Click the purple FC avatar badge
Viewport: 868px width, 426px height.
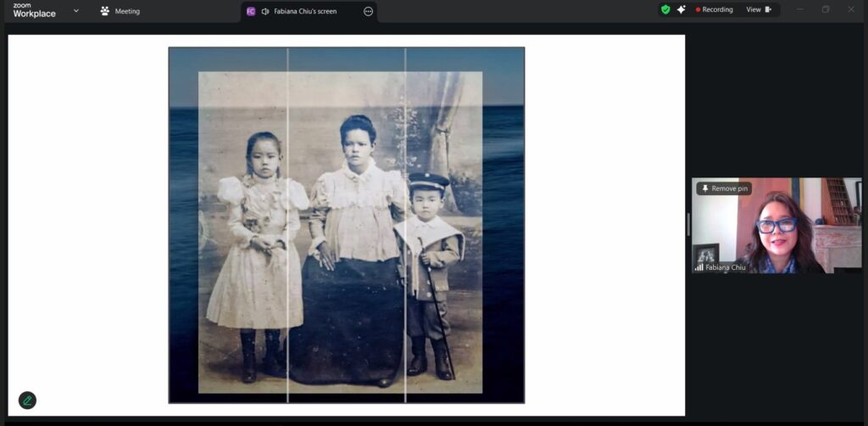point(251,11)
